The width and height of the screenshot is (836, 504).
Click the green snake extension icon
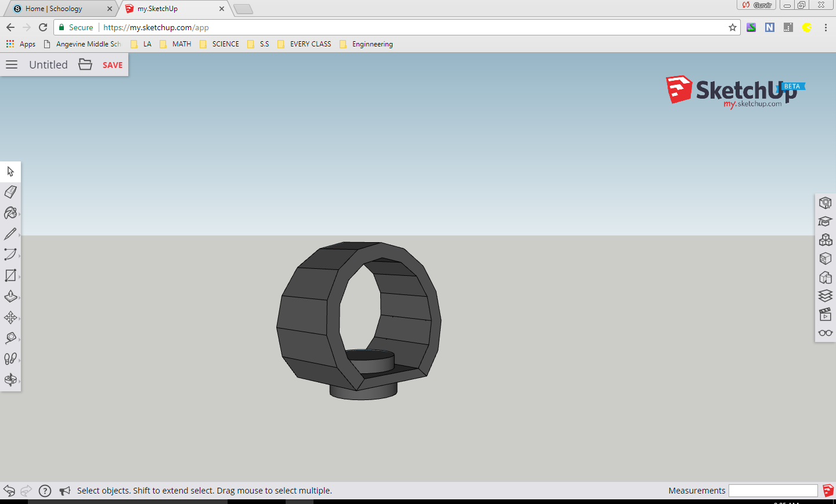(751, 27)
